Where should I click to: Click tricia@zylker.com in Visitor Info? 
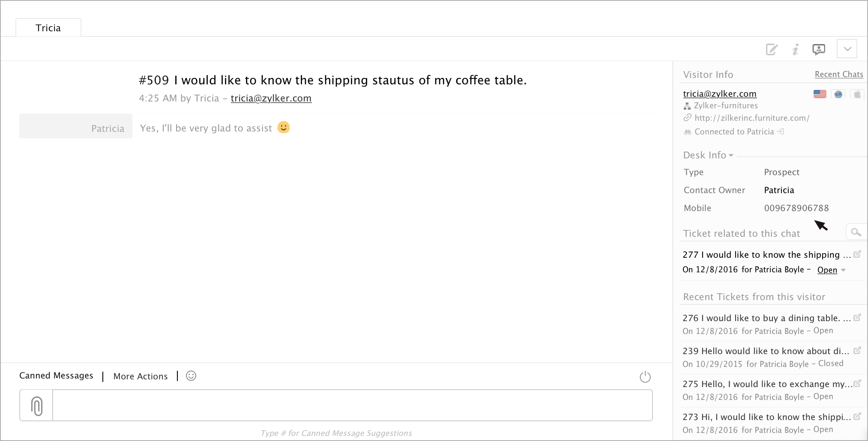click(719, 94)
